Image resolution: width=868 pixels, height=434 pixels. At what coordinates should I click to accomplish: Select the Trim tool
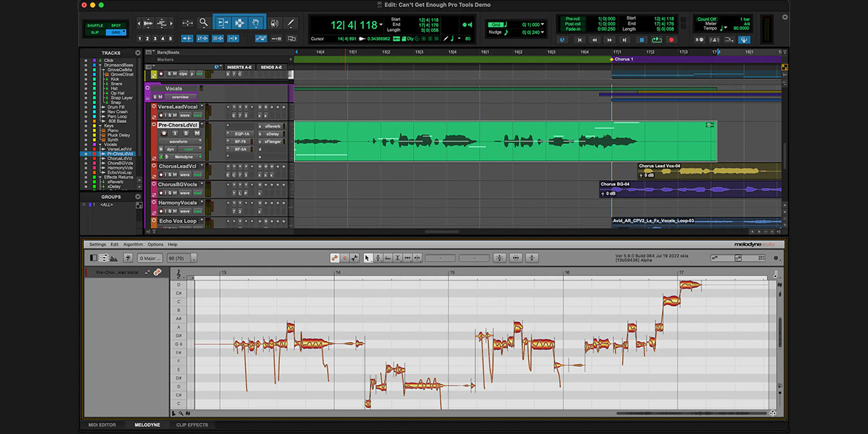[223, 22]
